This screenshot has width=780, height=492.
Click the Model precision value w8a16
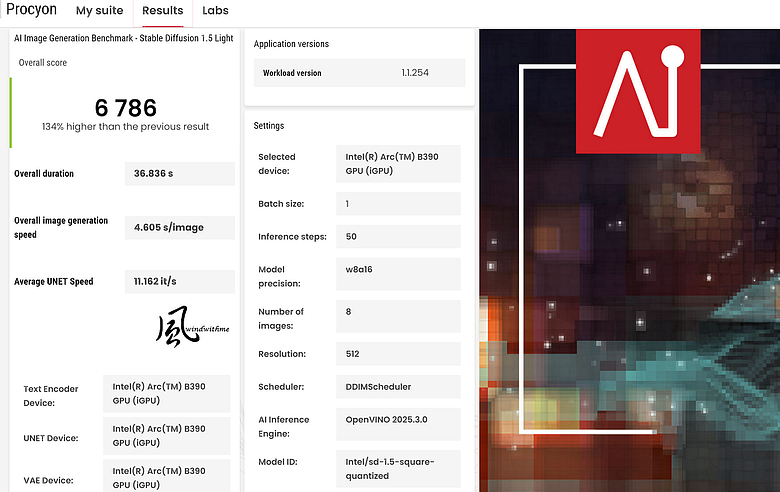[x=398, y=274]
